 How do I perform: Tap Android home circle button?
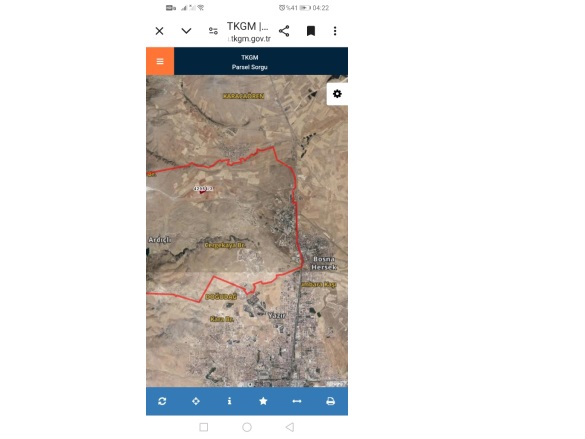247,427
